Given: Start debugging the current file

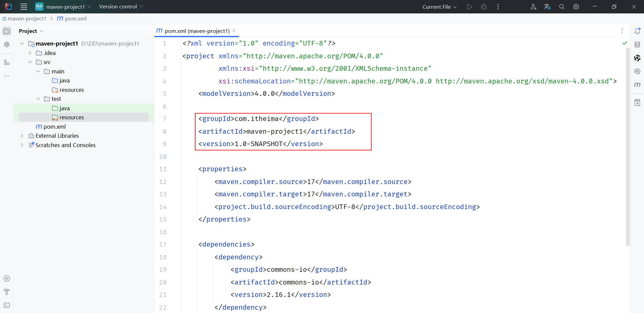Looking at the screenshot, I should coord(484,7).
